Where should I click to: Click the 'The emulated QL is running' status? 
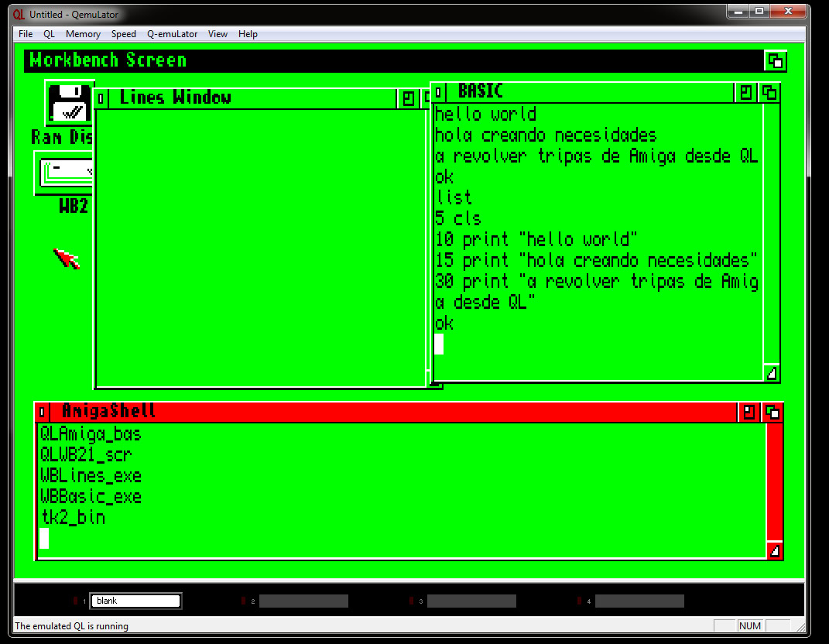[72, 626]
